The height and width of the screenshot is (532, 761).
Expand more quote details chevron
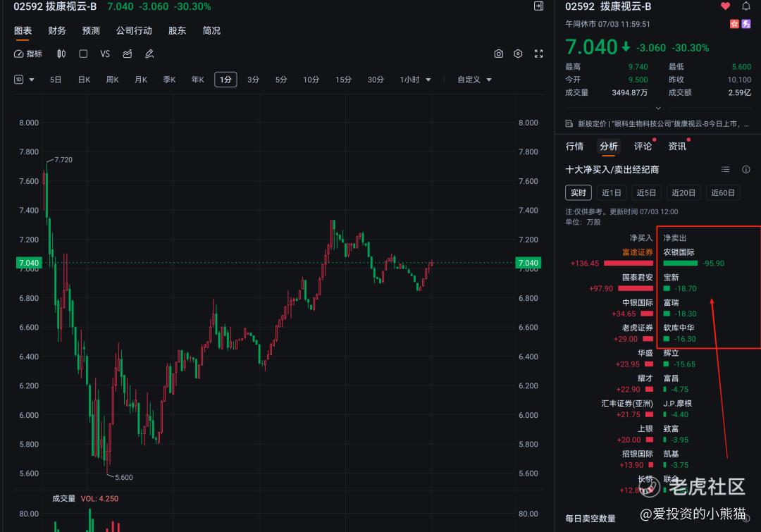tap(658, 109)
